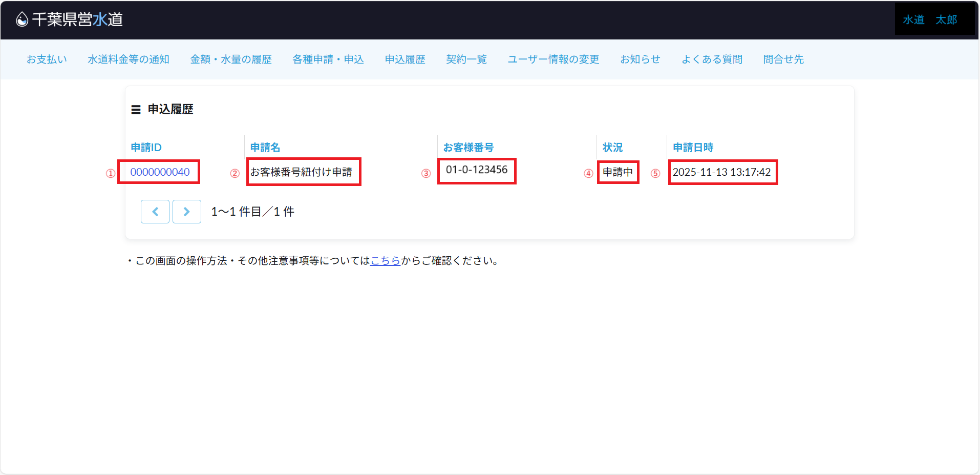Viewport: 980px width, 475px height.
Task: Open 水道料金等の通知 in the navigation
Action: coord(128,59)
